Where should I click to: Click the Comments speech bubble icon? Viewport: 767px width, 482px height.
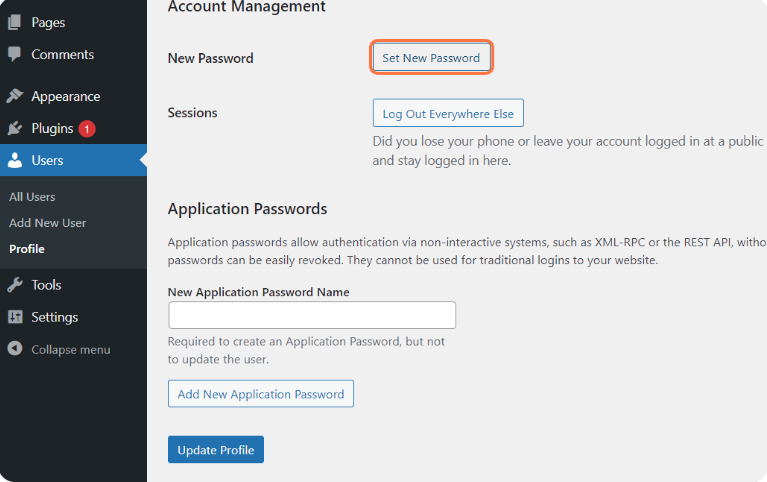point(14,54)
